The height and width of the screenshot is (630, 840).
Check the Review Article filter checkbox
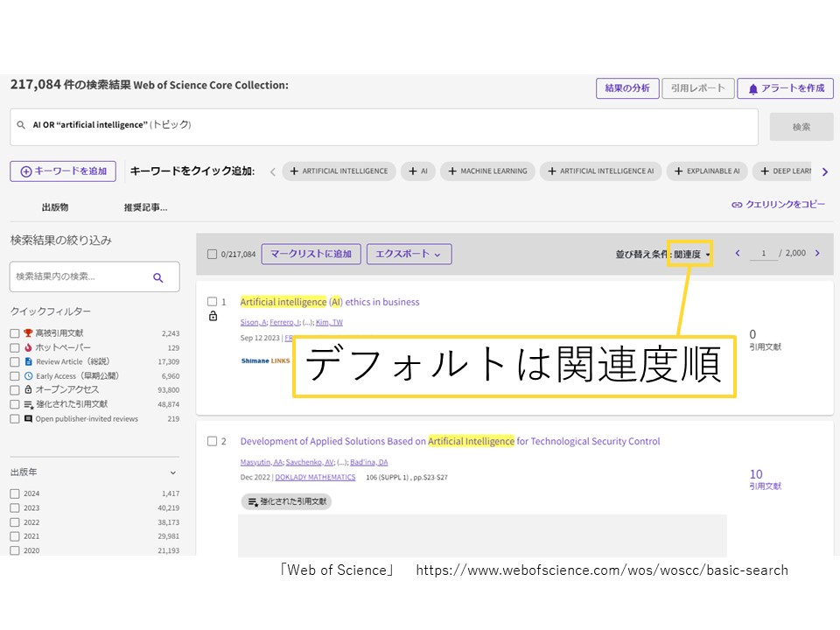click(x=15, y=362)
